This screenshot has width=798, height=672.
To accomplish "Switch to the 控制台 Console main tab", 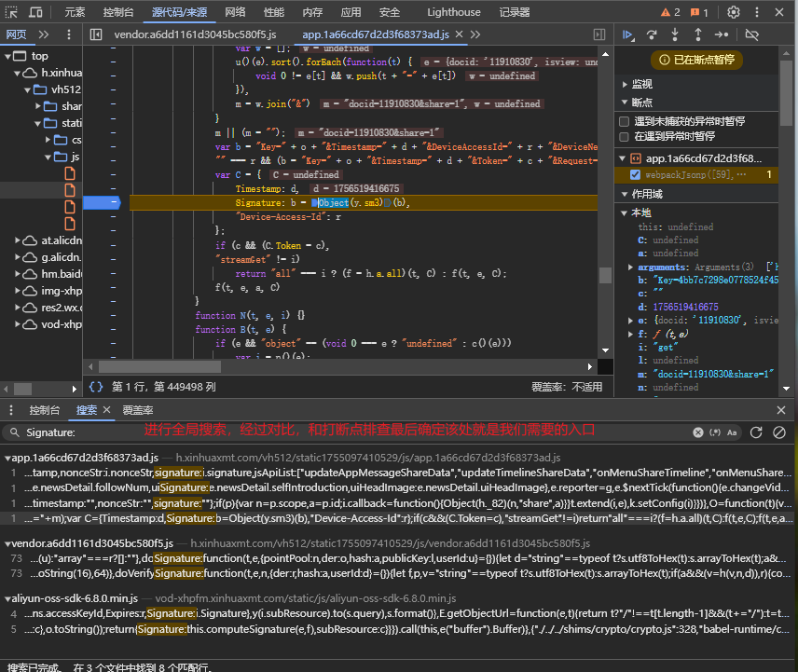I will [118, 12].
